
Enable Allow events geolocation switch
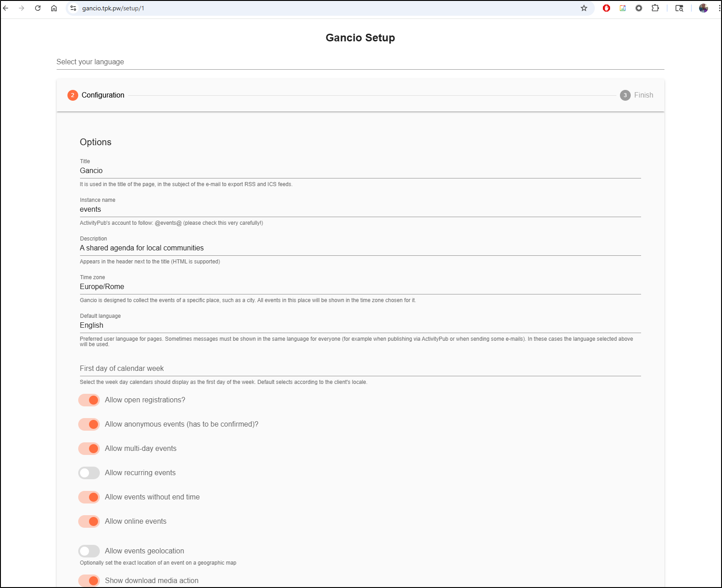89,551
